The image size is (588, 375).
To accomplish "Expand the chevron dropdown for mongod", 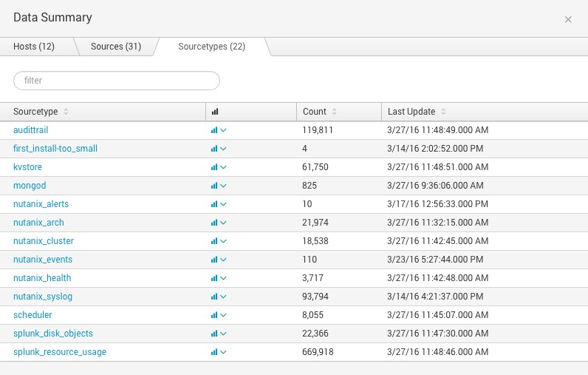I will pyautogui.click(x=223, y=186).
